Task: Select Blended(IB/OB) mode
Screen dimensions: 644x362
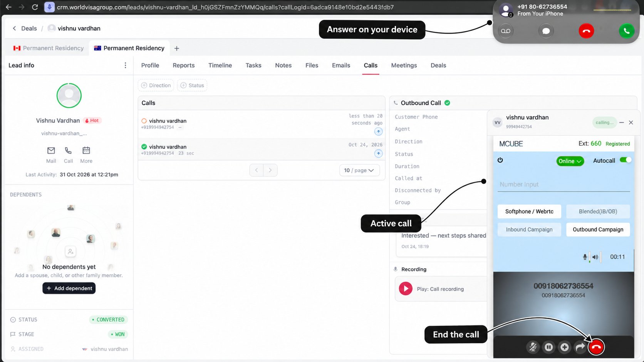Action: click(598, 211)
